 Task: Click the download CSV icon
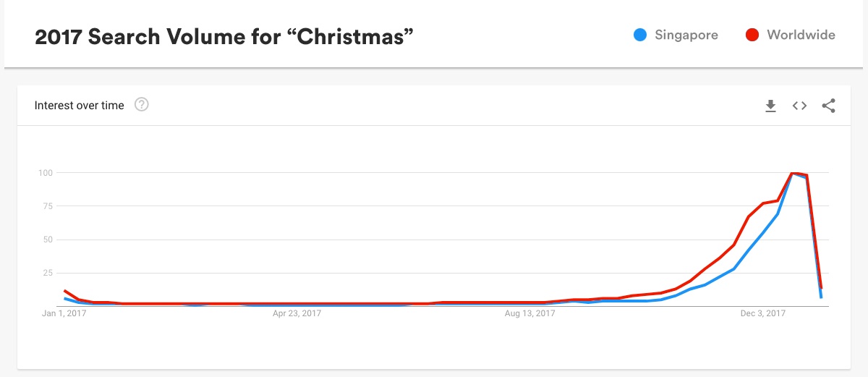point(770,106)
